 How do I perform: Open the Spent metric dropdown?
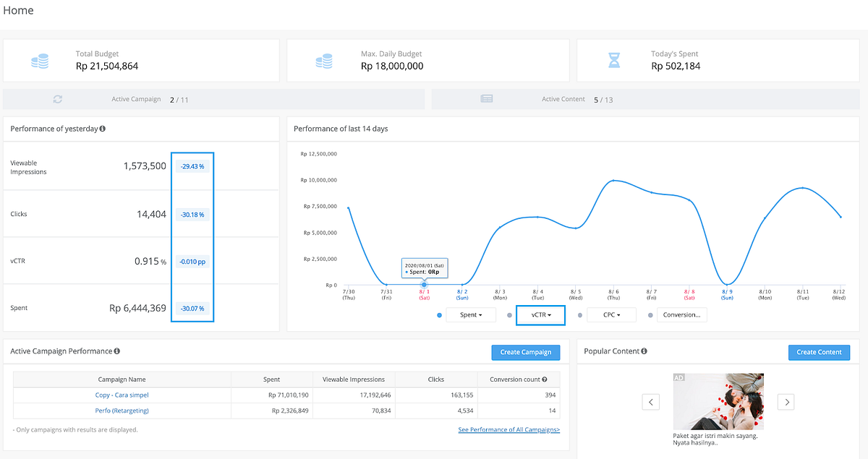(472, 314)
